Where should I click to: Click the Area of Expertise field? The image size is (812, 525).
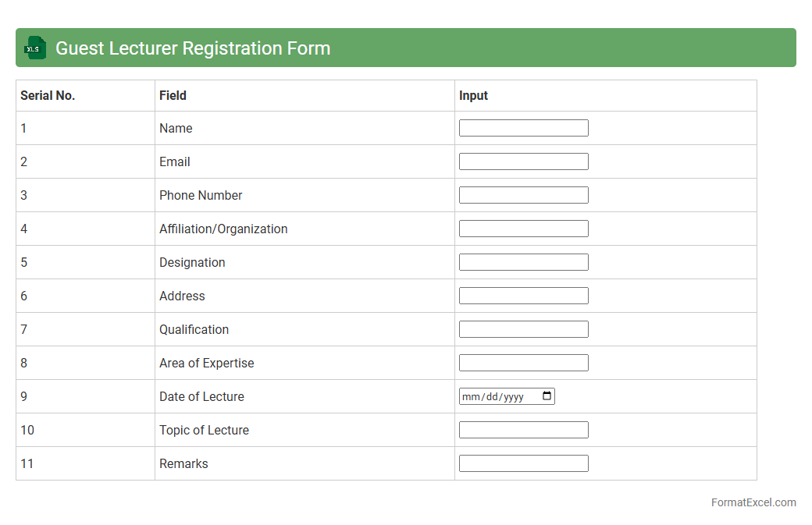[x=523, y=363]
